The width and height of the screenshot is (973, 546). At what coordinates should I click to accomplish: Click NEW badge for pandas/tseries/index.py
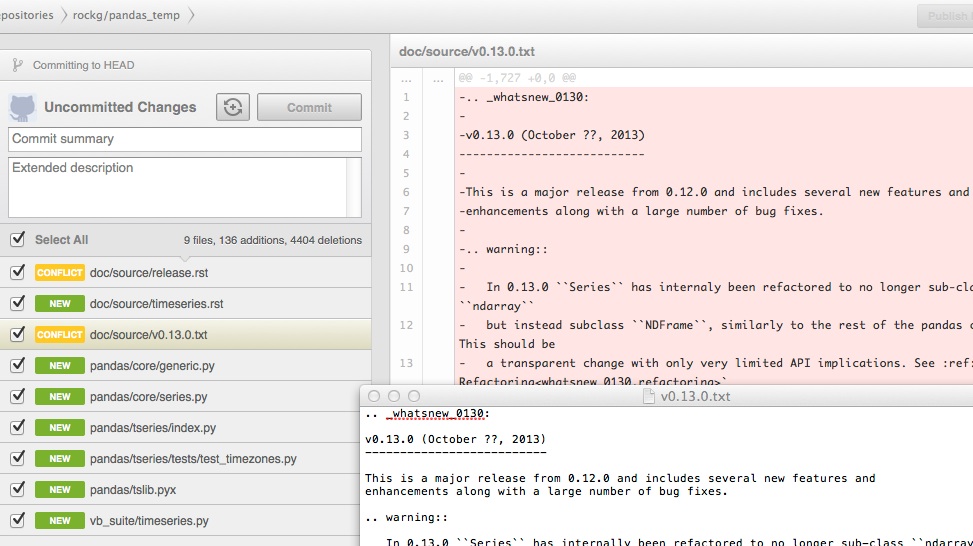(60, 427)
